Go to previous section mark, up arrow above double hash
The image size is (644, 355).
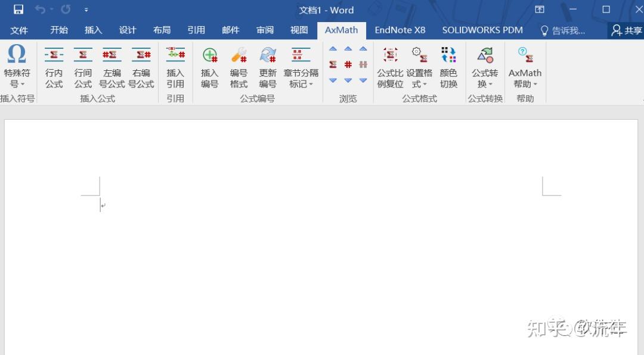click(363, 49)
